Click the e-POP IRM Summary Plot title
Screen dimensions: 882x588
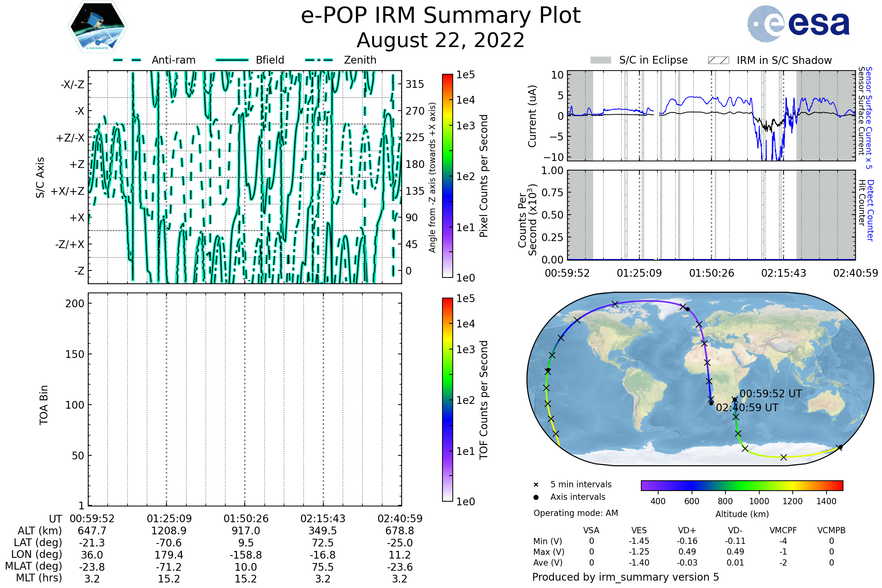(441, 16)
